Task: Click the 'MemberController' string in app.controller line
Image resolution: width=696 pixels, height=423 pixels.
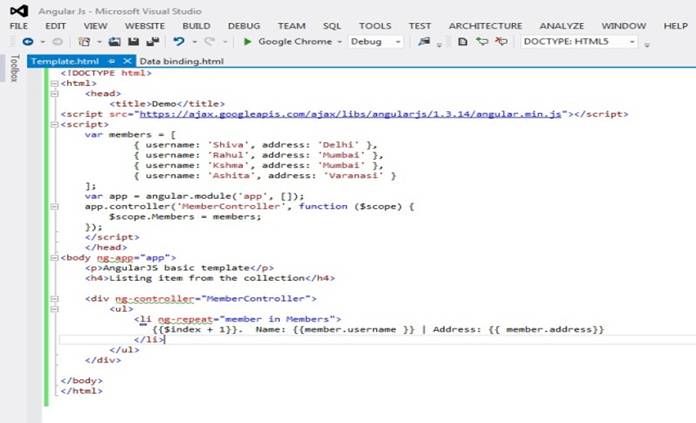Action: click(x=231, y=206)
